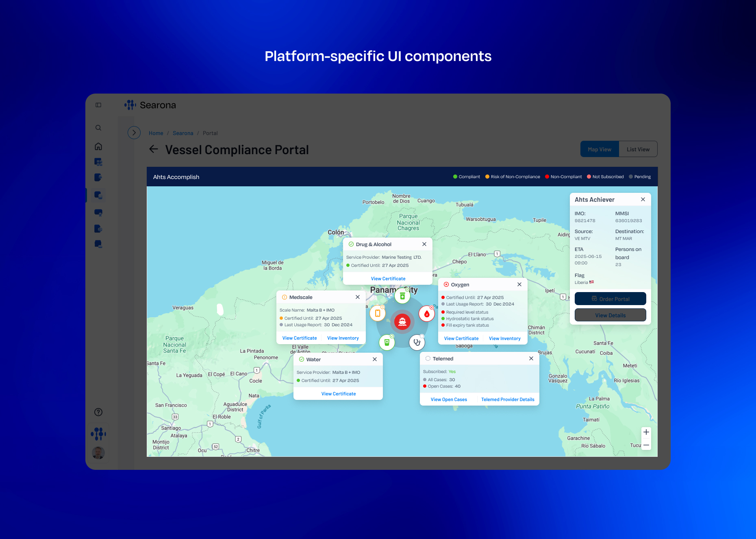Go to Home via sidebar house icon
This screenshot has width=756, height=539.
98,146
